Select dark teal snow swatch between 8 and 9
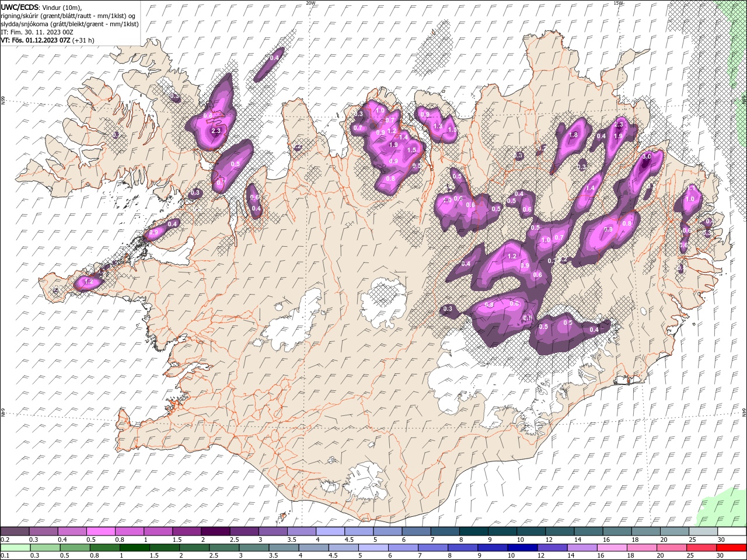747x560 pixels. (474, 531)
